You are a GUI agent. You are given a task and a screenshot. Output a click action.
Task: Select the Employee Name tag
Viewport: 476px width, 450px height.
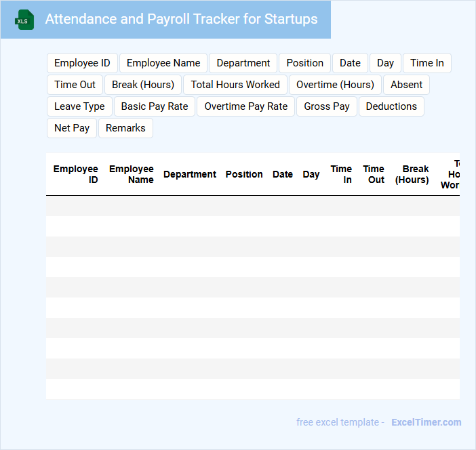coord(163,63)
